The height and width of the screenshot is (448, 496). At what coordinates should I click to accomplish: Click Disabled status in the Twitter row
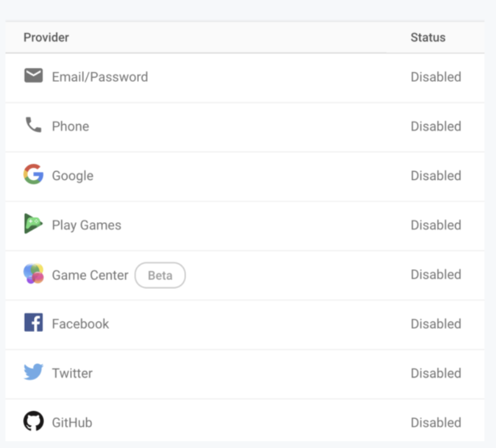436,373
